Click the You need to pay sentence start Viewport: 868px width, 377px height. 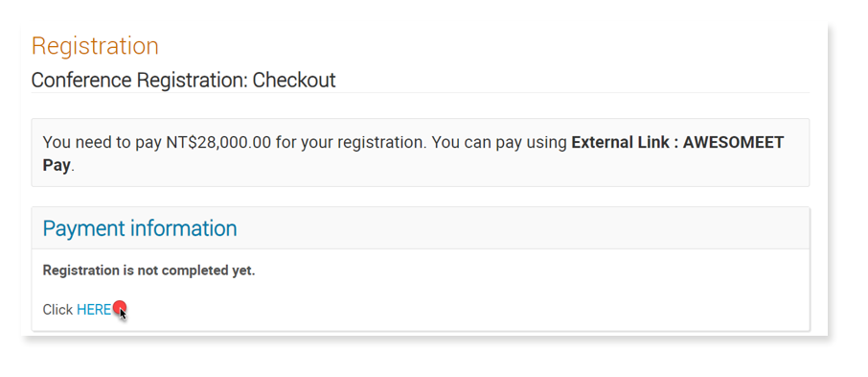click(x=103, y=143)
